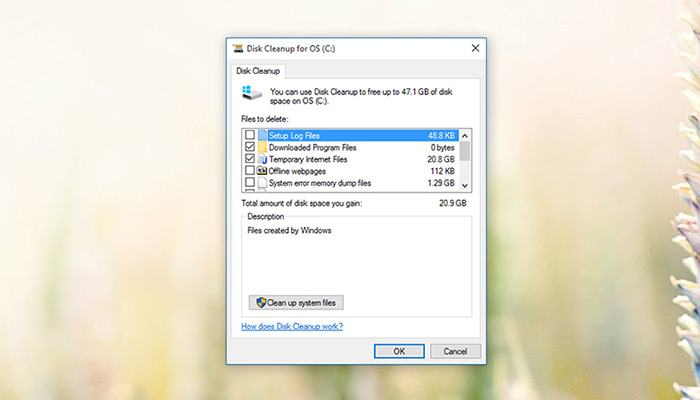Uncheck the Downloaded Program Files checkbox
The image size is (700, 400).
pyautogui.click(x=249, y=147)
